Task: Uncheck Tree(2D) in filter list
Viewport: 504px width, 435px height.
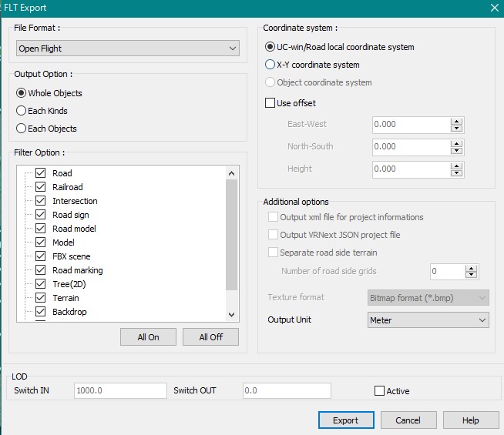Action: [41, 284]
